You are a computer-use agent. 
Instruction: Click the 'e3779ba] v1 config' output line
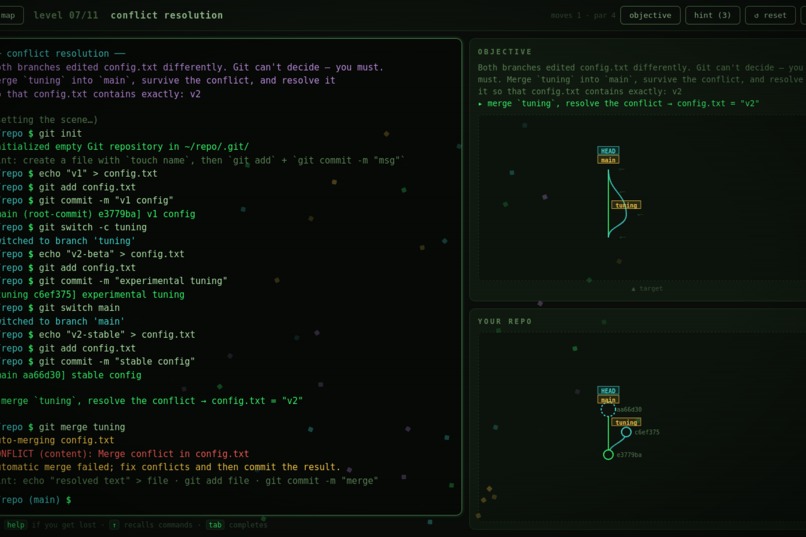(98, 214)
